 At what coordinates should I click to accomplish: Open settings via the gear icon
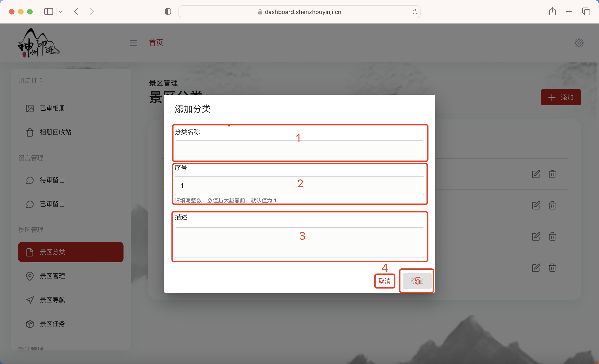pyautogui.click(x=579, y=43)
